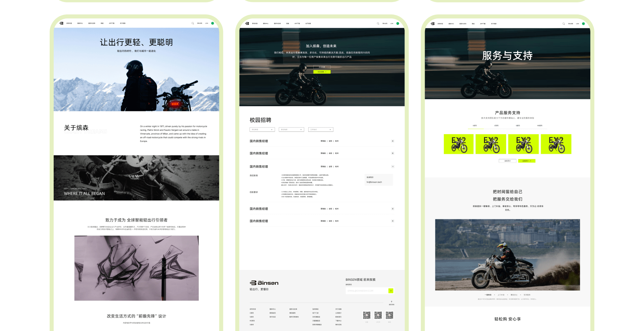644x331 pixels.
Task: Switch to the S系列 product tab
Action: 518,126
